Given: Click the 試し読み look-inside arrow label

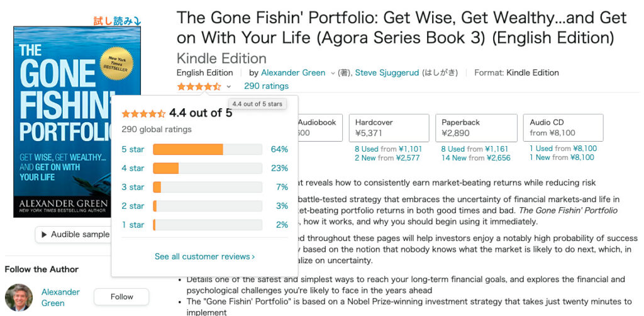Looking at the screenshot, I should click(117, 21).
